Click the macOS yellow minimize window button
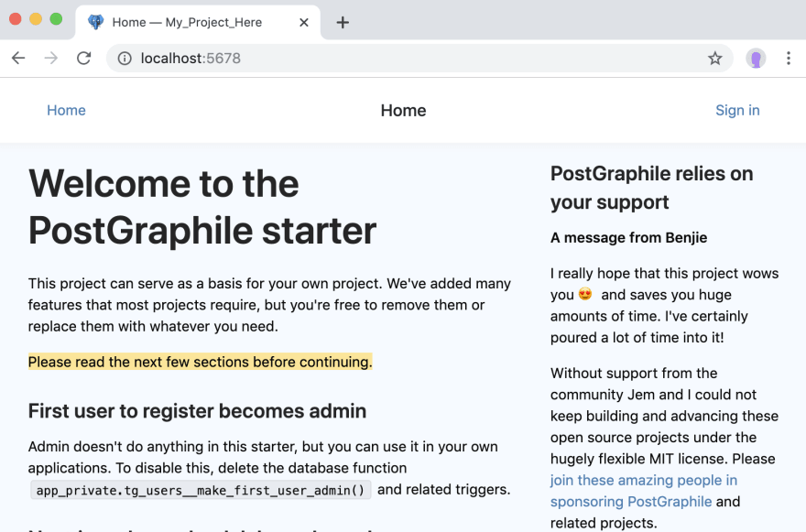 tap(36, 19)
